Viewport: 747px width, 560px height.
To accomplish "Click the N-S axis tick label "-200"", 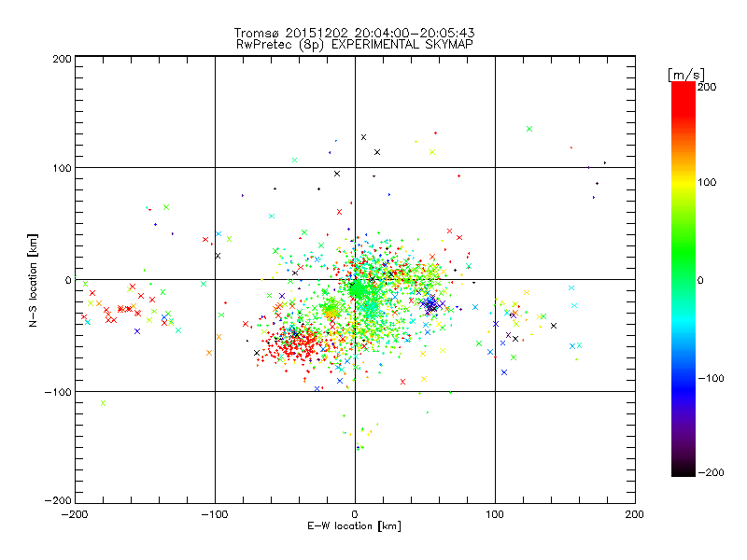I will [58, 501].
